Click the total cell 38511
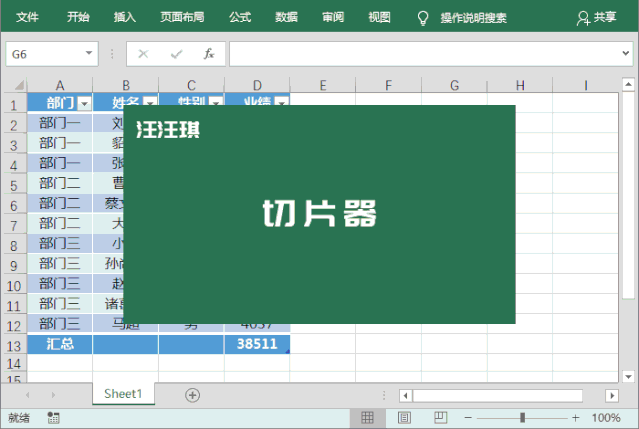Image resolution: width=639 pixels, height=429 pixels. 257,344
